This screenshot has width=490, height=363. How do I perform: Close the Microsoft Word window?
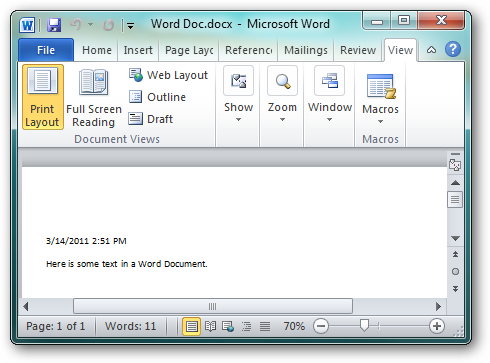pos(441,21)
